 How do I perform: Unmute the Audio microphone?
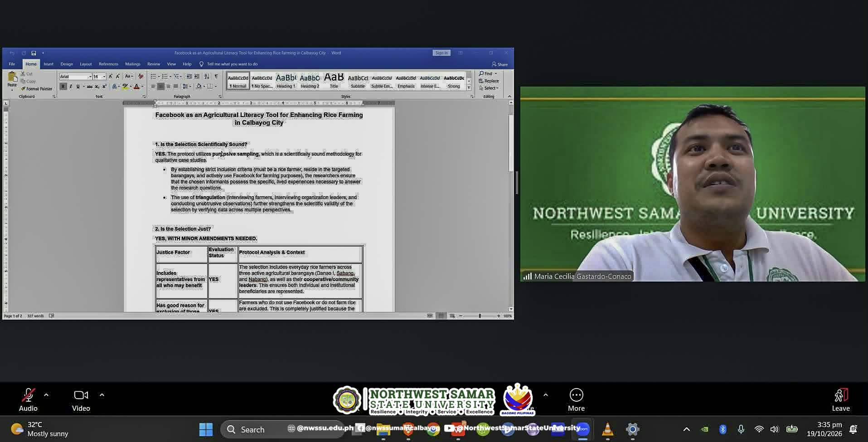tap(28, 400)
